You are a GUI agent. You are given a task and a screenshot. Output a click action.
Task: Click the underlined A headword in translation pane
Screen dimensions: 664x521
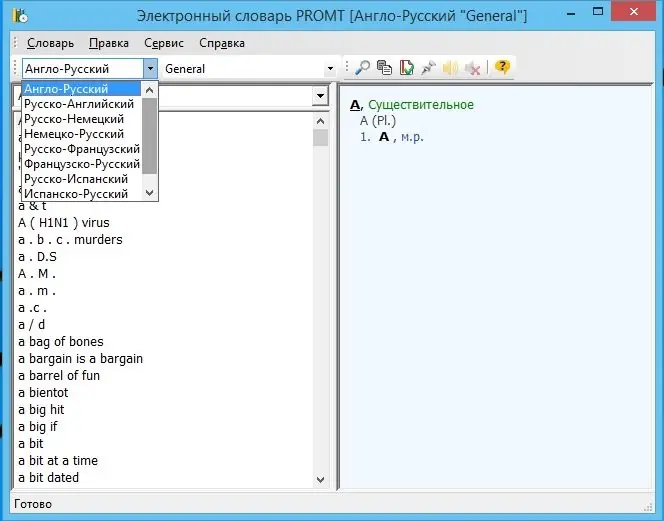[355, 105]
